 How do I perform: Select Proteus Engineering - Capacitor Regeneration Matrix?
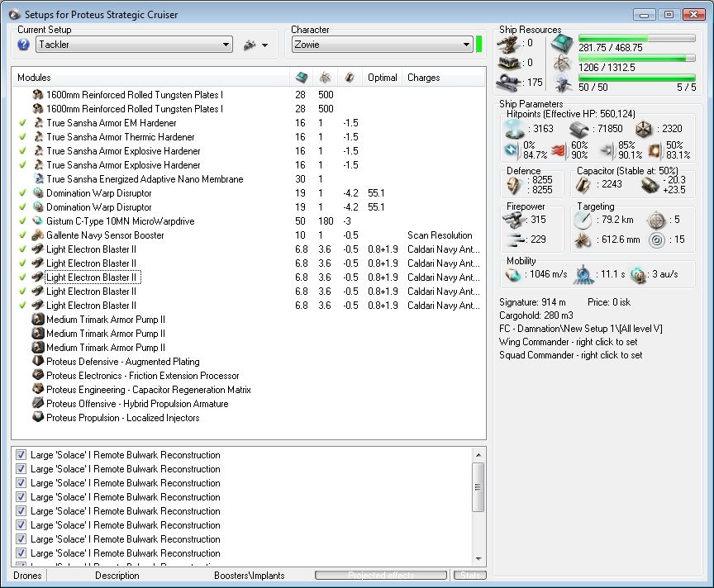point(249,390)
